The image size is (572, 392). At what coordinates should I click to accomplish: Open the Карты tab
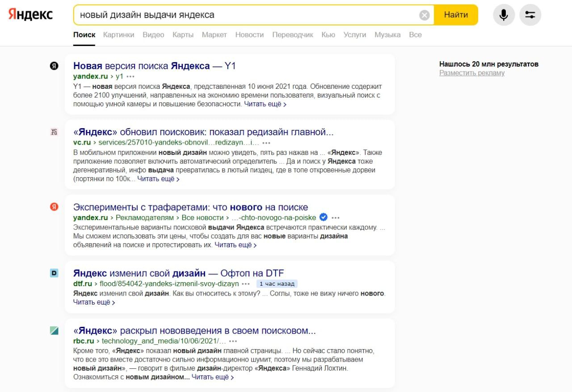click(x=183, y=35)
